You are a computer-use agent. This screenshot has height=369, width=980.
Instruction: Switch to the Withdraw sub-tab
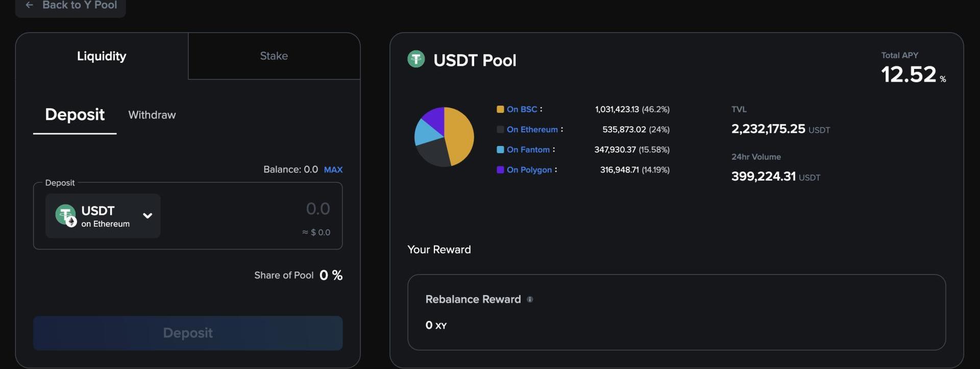coord(152,115)
